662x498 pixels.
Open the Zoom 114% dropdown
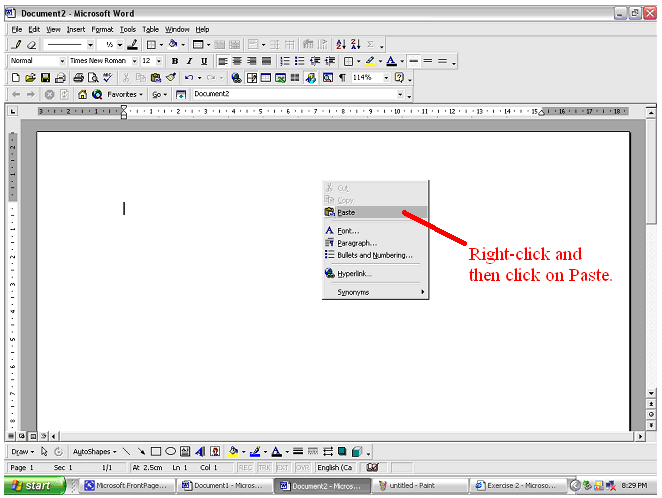(386, 78)
